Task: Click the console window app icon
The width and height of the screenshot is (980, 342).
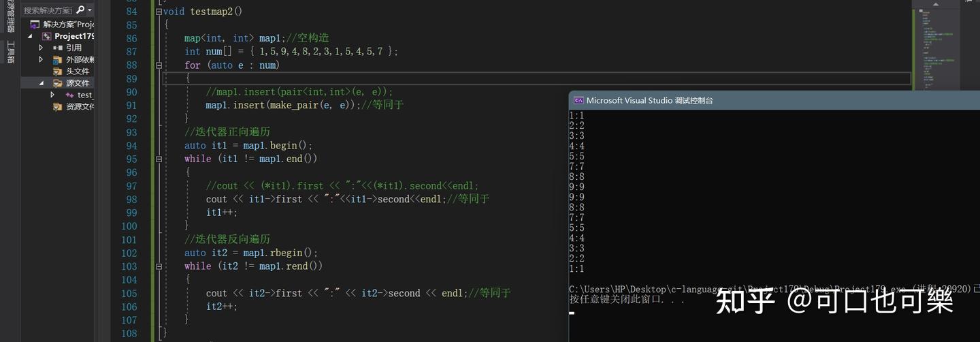Action: tap(578, 100)
